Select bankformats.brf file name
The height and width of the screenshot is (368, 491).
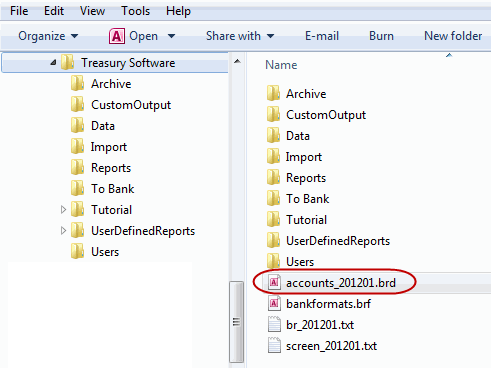[328, 304]
